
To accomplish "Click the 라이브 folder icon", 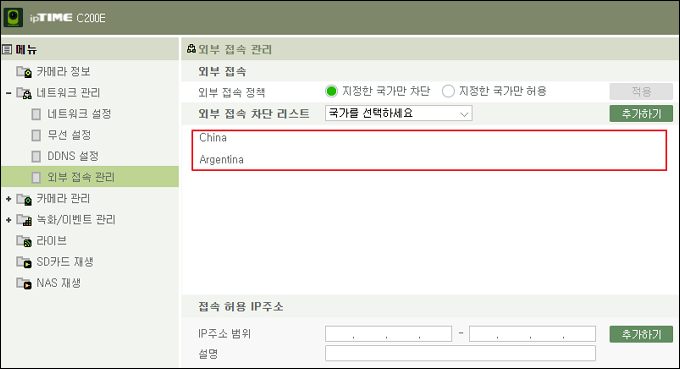I will point(24,241).
